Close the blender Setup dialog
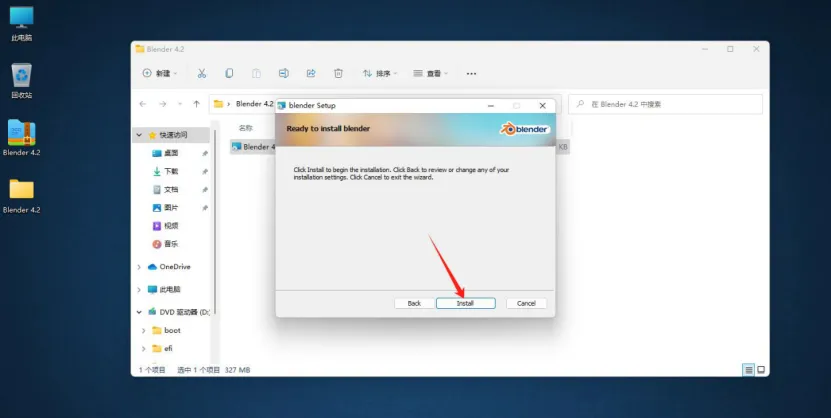 pyautogui.click(x=542, y=105)
